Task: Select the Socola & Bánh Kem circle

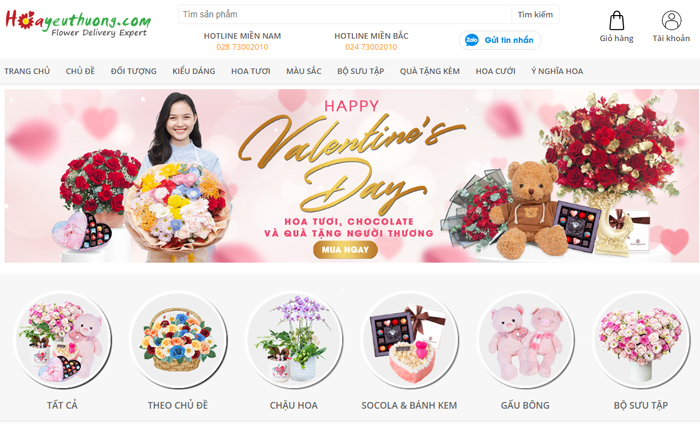Action: click(x=409, y=340)
